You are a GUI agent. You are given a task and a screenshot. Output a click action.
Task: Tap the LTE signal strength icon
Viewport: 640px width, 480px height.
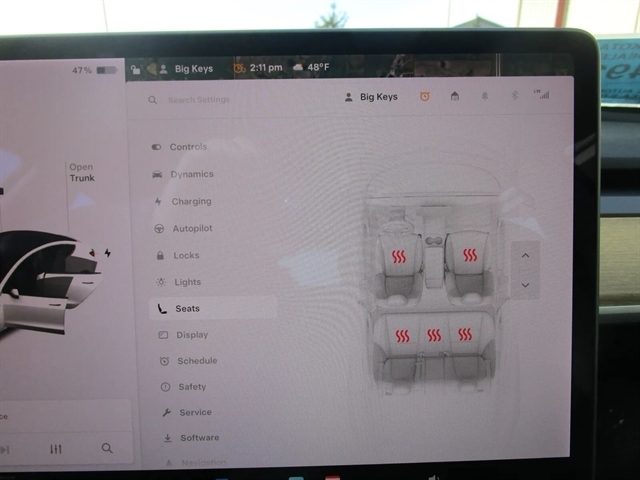(x=542, y=95)
